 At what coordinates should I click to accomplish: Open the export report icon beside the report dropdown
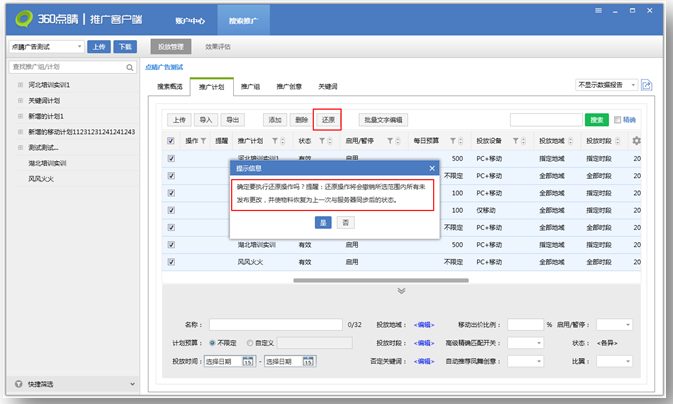(x=646, y=86)
